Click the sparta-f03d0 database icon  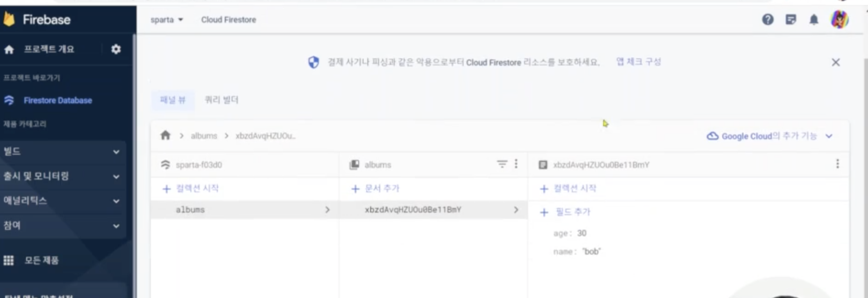(166, 165)
